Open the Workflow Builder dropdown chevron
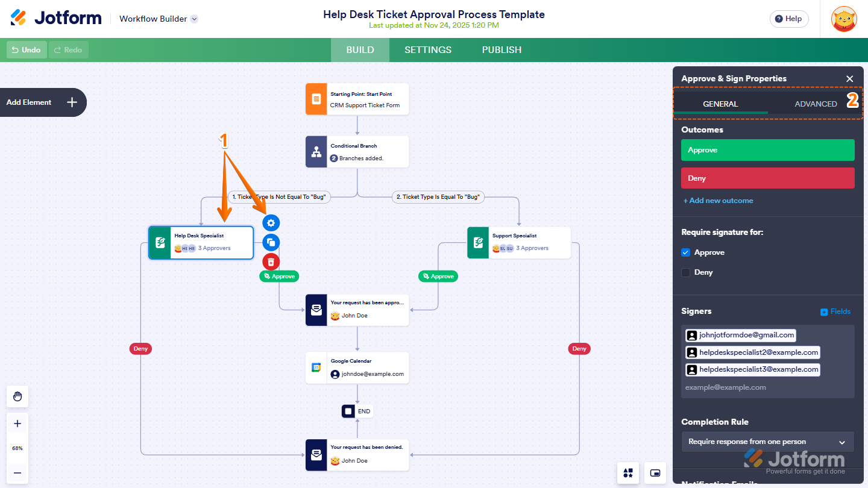The width and height of the screenshot is (868, 488). click(x=194, y=19)
